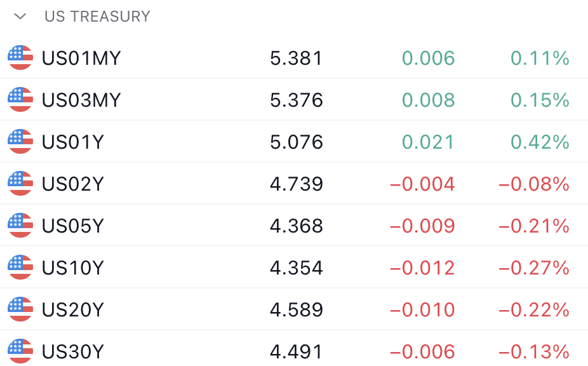Viewport: 588px width, 366px height.
Task: Click the −0.012 change value for US10Y
Action: coord(422,268)
